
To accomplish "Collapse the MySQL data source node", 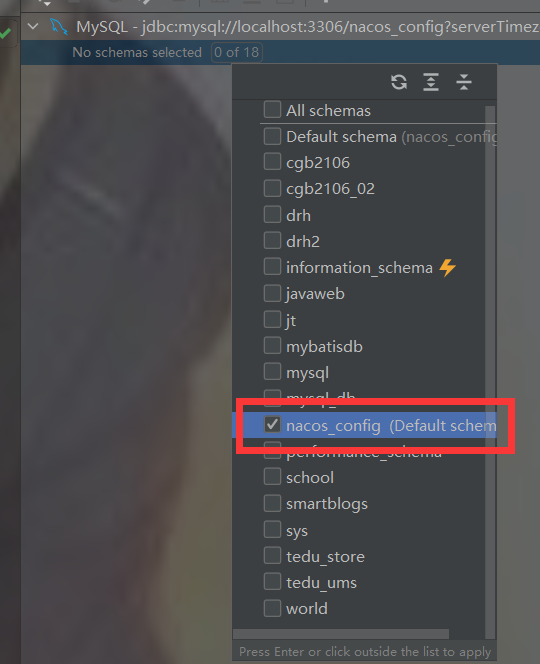I will coord(33,27).
